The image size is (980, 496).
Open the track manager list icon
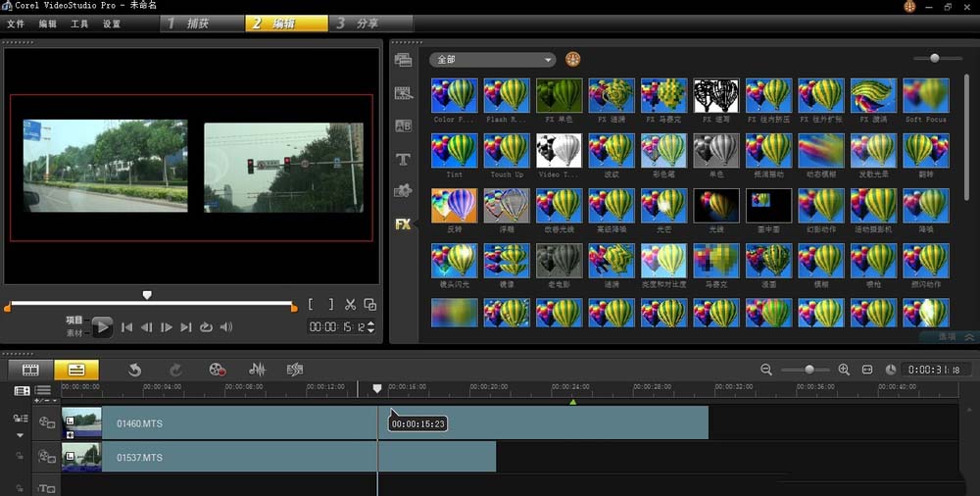(x=42, y=391)
